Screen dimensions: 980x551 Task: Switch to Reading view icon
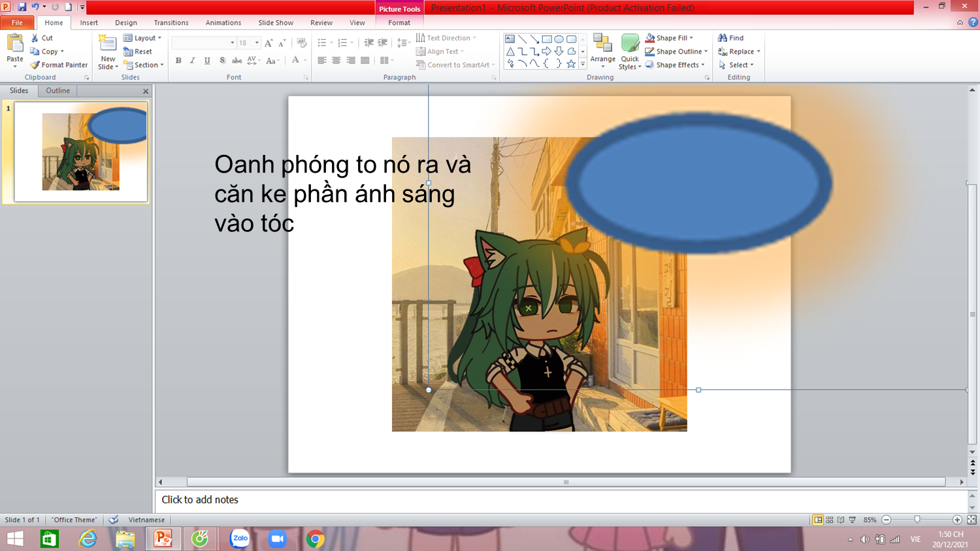(x=841, y=520)
